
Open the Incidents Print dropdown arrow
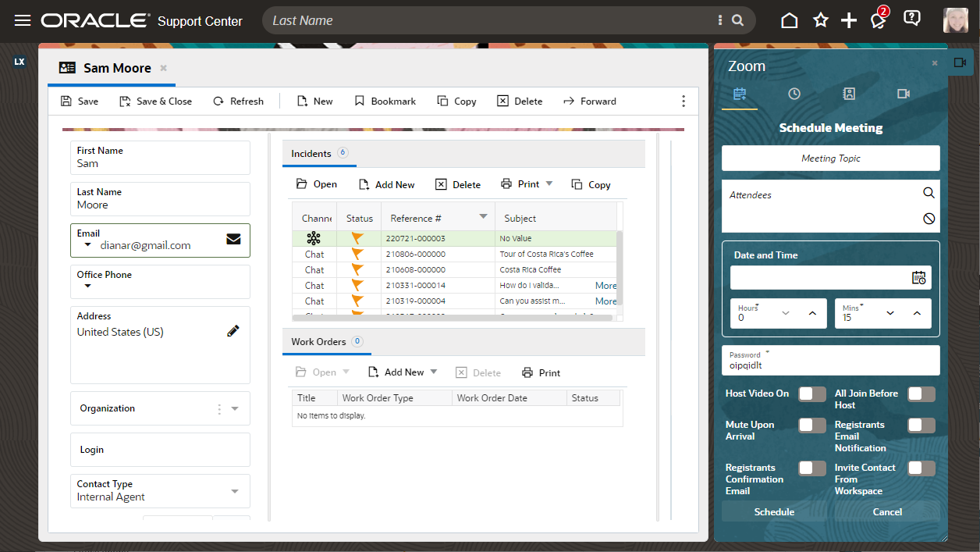coord(549,183)
